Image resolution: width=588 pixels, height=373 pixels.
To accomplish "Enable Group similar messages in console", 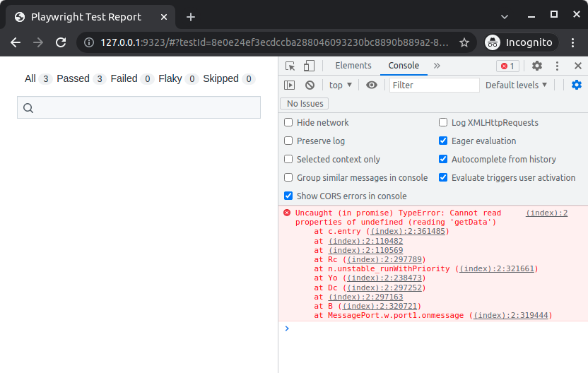I will pyautogui.click(x=288, y=177).
